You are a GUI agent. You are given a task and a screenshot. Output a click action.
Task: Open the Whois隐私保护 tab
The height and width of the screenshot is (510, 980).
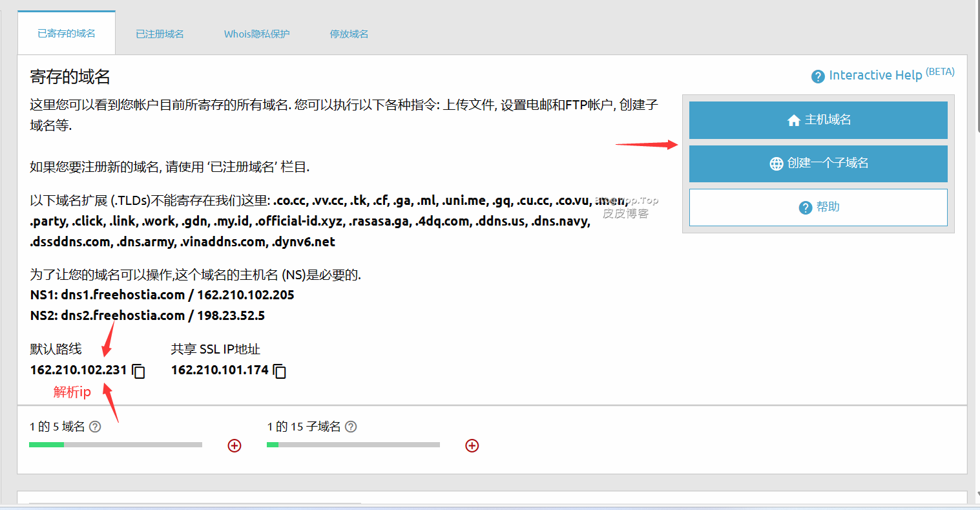click(256, 34)
